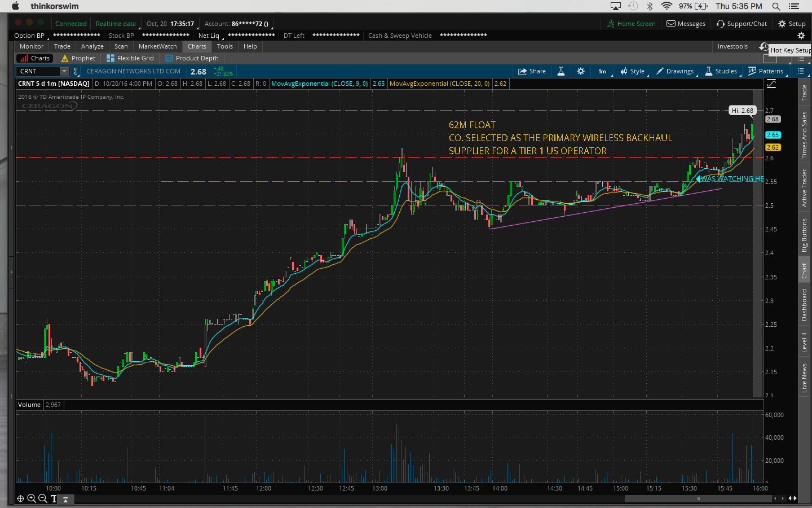
Task: Click the horizontal chart scrollbar thumb
Action: point(698,498)
